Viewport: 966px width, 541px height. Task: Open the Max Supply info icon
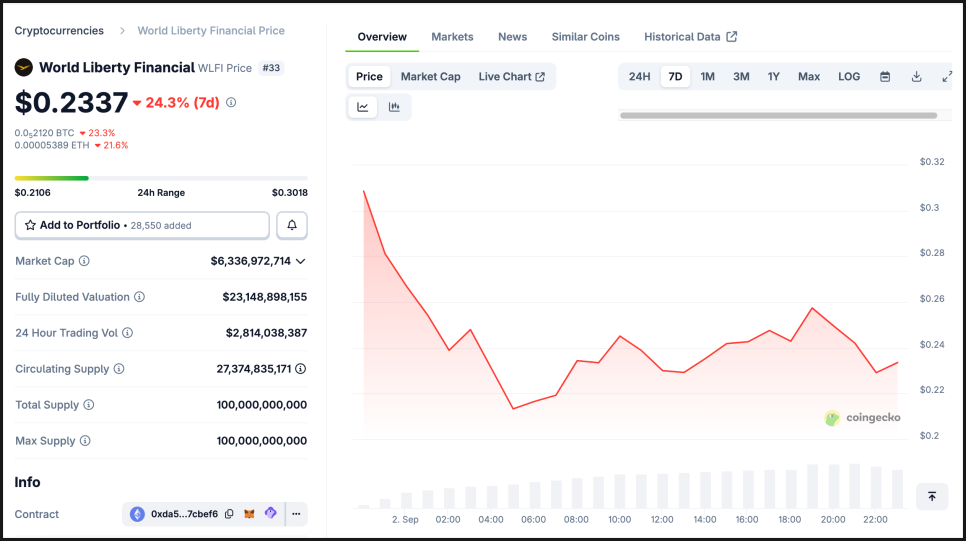(85, 441)
